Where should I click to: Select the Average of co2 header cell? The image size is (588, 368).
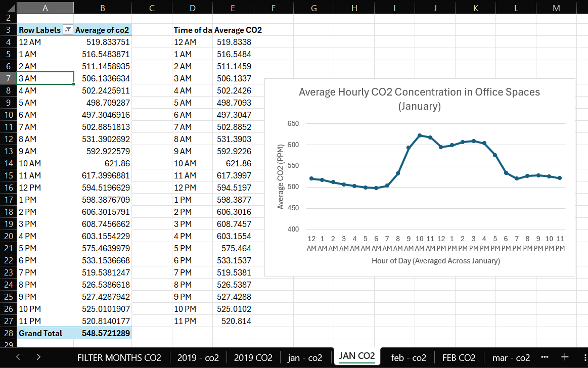pyautogui.click(x=102, y=30)
